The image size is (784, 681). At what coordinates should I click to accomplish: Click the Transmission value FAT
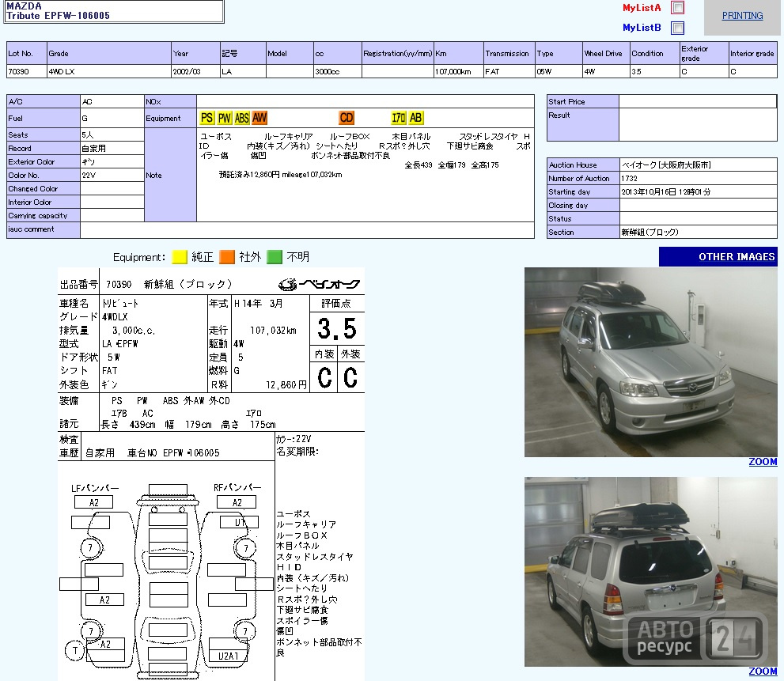tap(492, 71)
